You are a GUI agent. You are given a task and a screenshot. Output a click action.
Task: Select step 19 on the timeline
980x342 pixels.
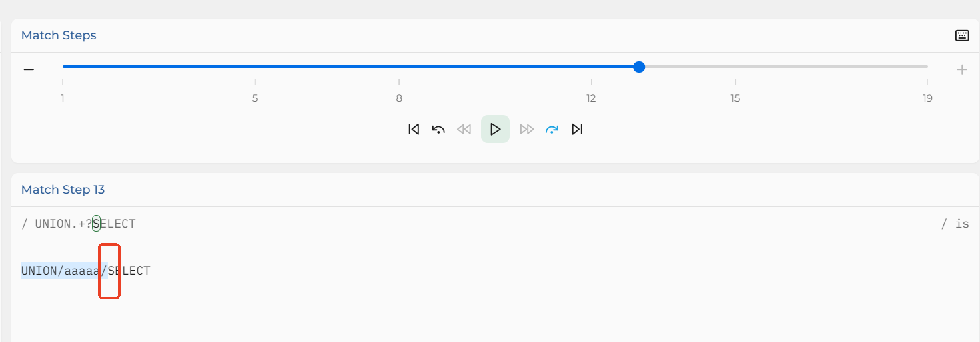tap(927, 98)
